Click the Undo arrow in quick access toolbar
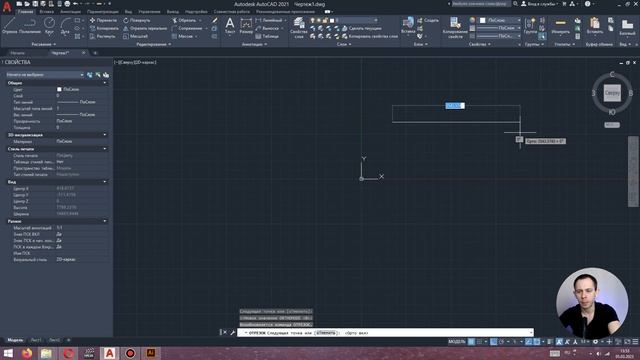This screenshot has width=640, height=360. [75, 4]
